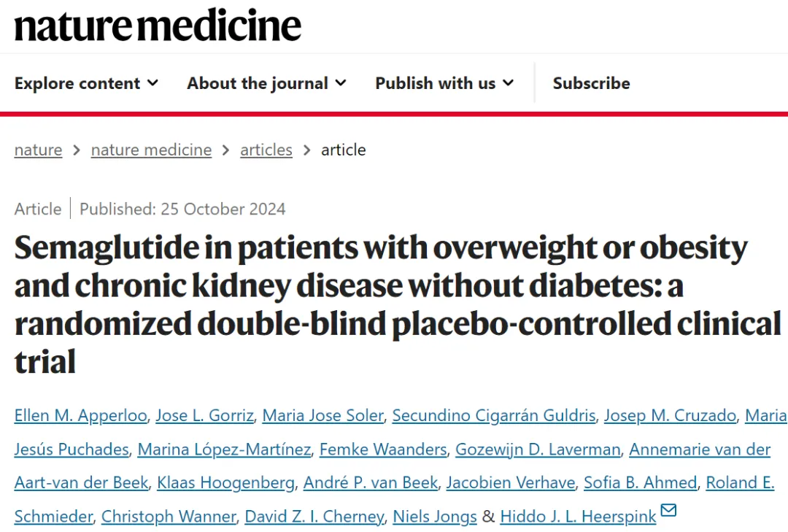Image resolution: width=788 pixels, height=532 pixels.
Task: View author Niels Jongs
Action: (x=435, y=517)
